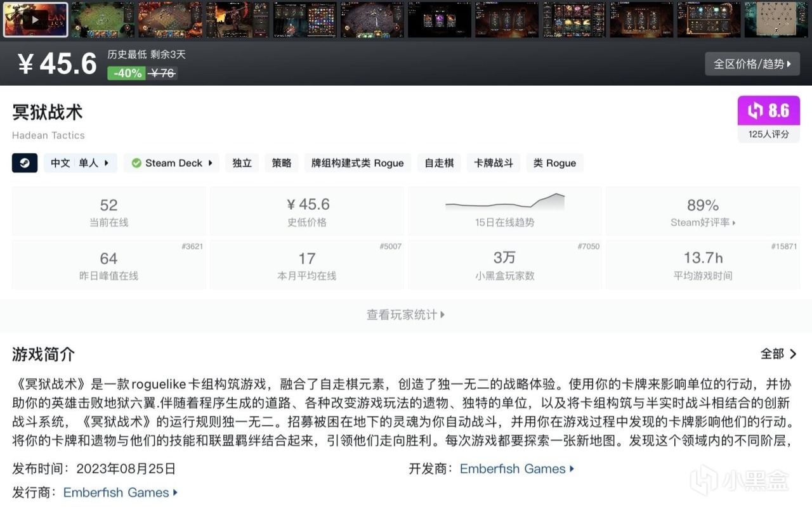
Task: Click the -40% discount badge
Action: [x=126, y=73]
